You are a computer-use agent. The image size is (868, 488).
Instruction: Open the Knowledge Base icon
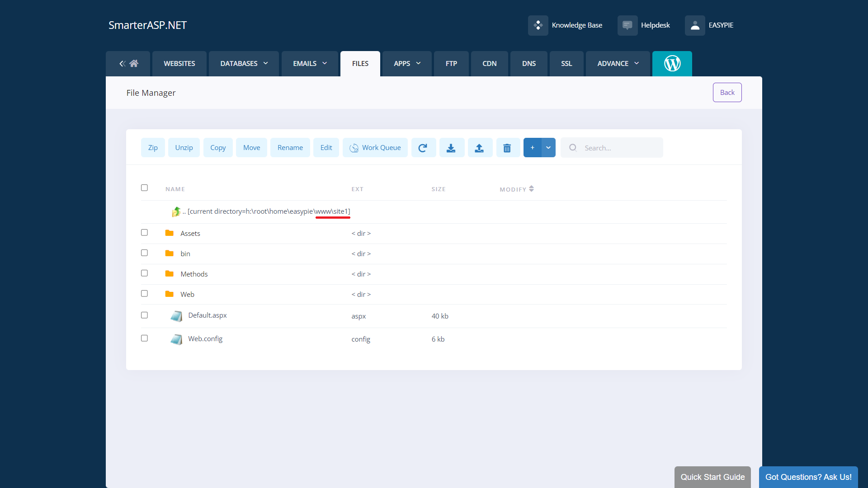click(x=538, y=25)
